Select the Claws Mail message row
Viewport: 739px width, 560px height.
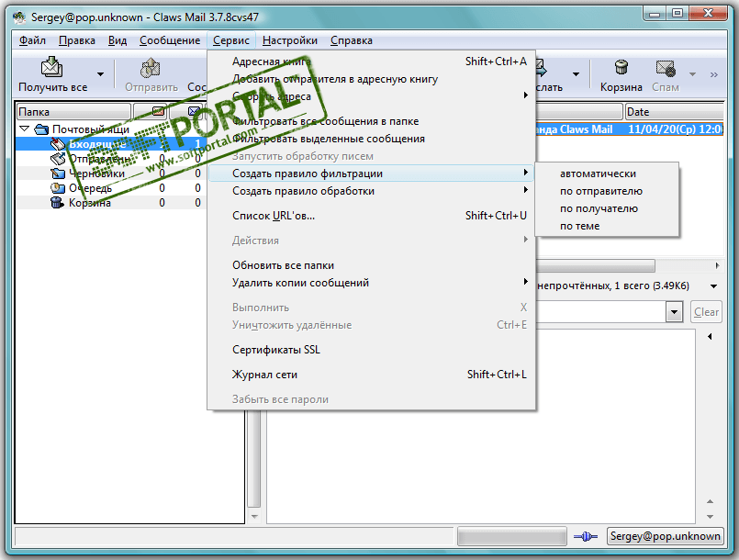629,129
